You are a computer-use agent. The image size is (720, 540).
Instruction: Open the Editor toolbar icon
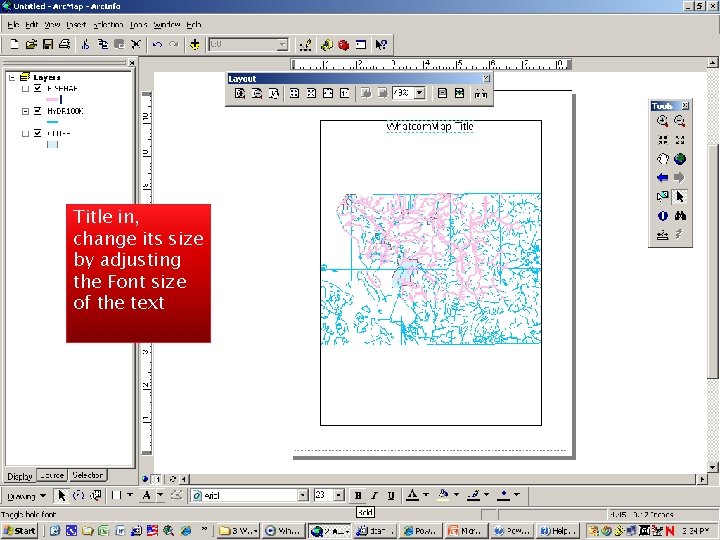pos(305,45)
